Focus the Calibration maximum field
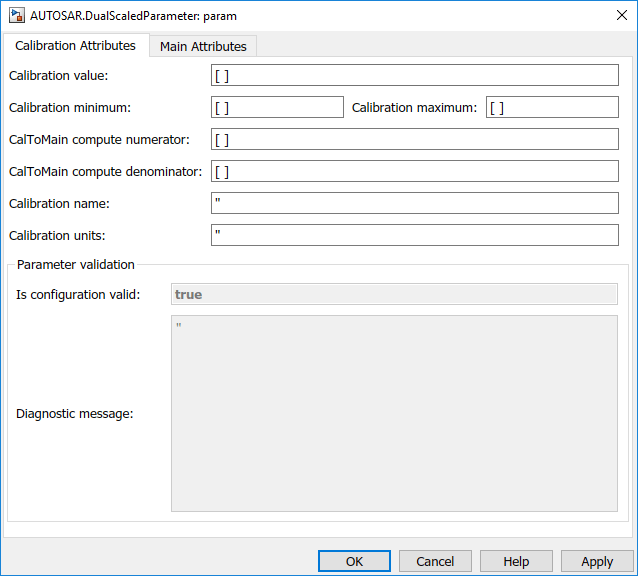This screenshot has width=638, height=576. (x=552, y=107)
